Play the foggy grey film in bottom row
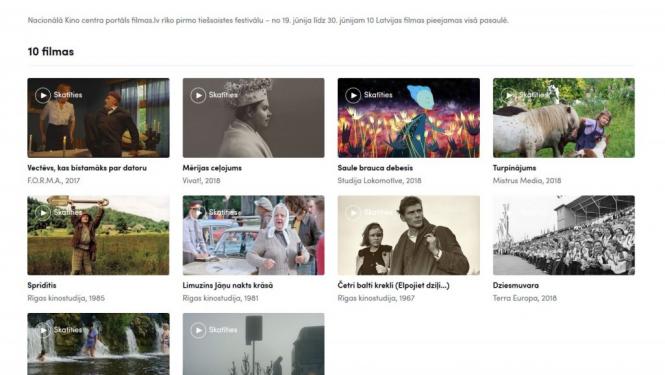This screenshot has width=665, height=375. click(x=198, y=330)
